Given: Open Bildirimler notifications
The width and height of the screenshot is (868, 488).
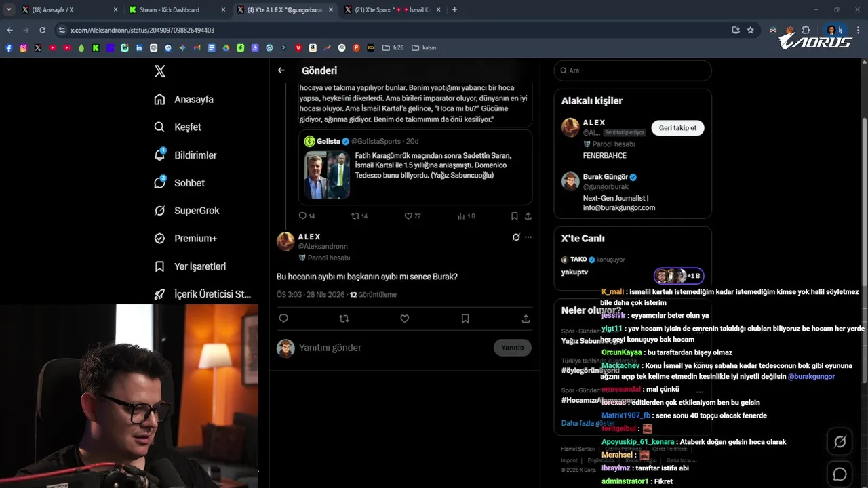Looking at the screenshot, I should coord(185,155).
